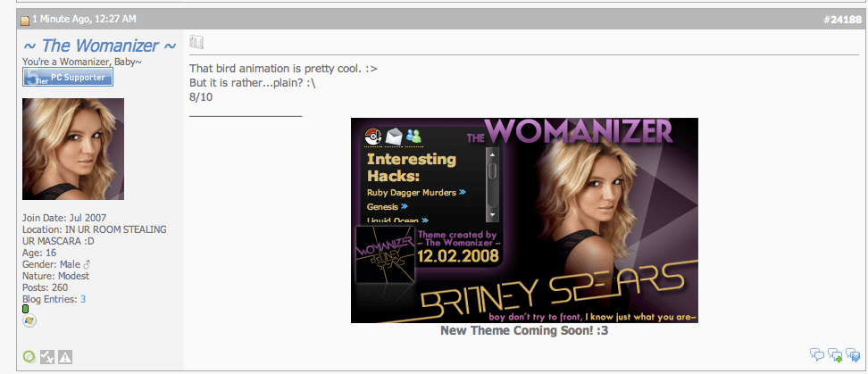The height and width of the screenshot is (374, 868).
Task: Click the report post warning triangle icon
Action: point(65,357)
